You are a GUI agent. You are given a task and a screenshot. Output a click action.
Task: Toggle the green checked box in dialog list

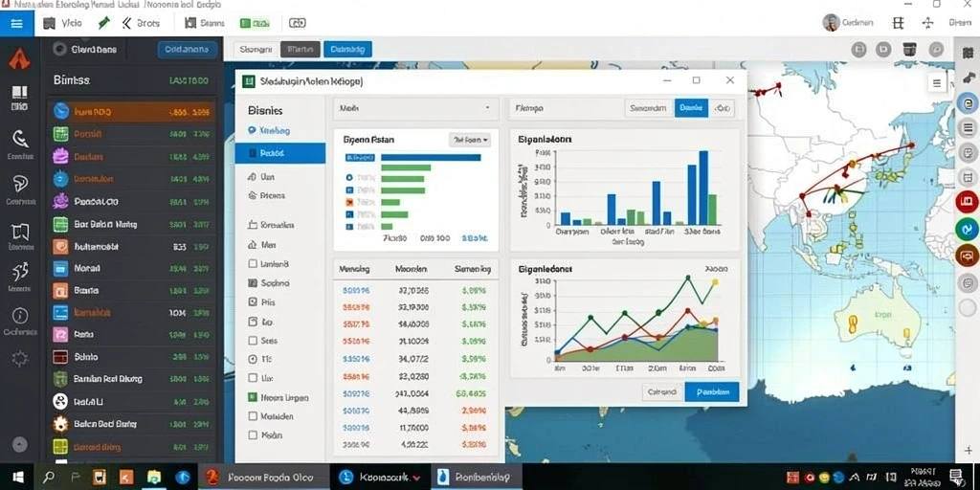click(253, 397)
